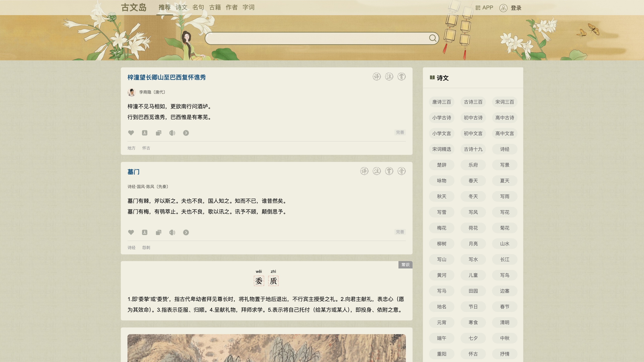
Task: Open the landscape painting thumbnail
Action: tap(266, 348)
